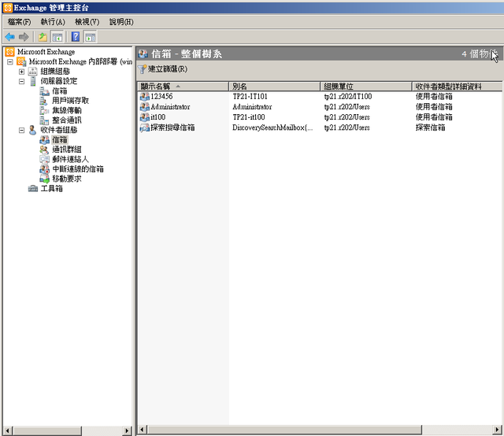Click tp21.r202/IT100 organizational unit cell
Image resolution: width=504 pixels, height=436 pixels.
348,96
